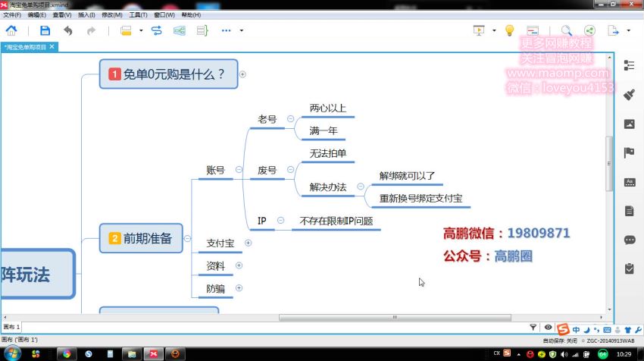This screenshot has height=361, width=644.
Task: Select the 两心以上 subtopic
Action: tap(328, 108)
